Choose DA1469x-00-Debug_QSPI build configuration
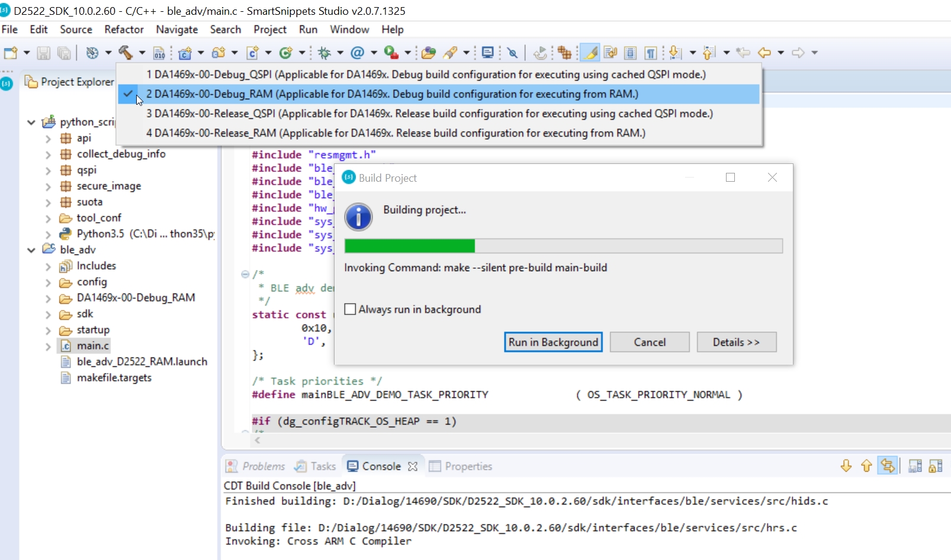This screenshot has width=951, height=560. 438,75
